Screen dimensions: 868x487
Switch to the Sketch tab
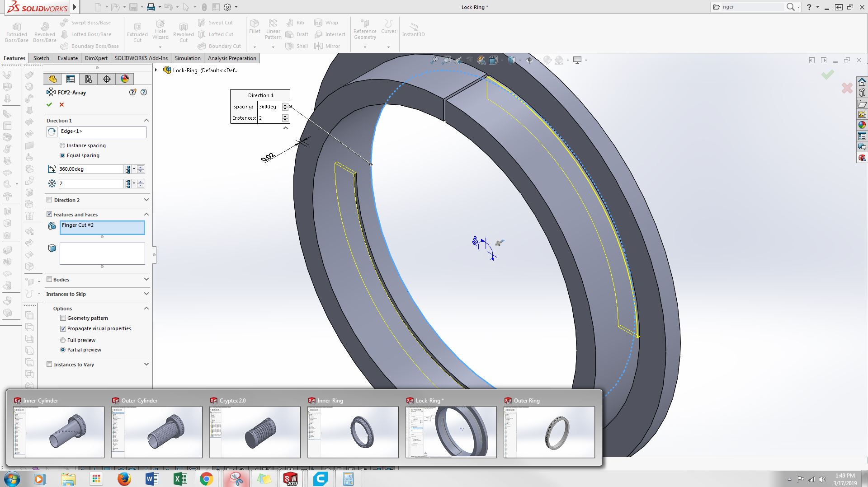point(41,58)
